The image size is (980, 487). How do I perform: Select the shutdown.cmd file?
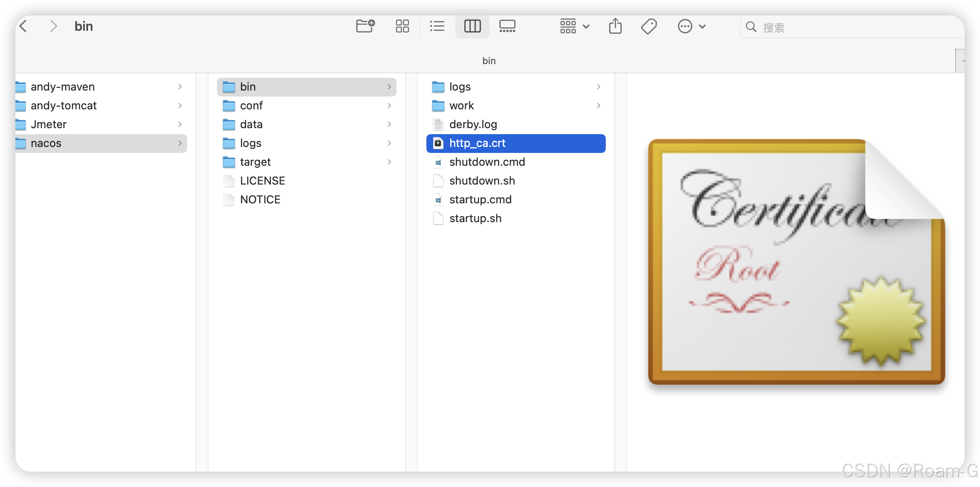(487, 162)
